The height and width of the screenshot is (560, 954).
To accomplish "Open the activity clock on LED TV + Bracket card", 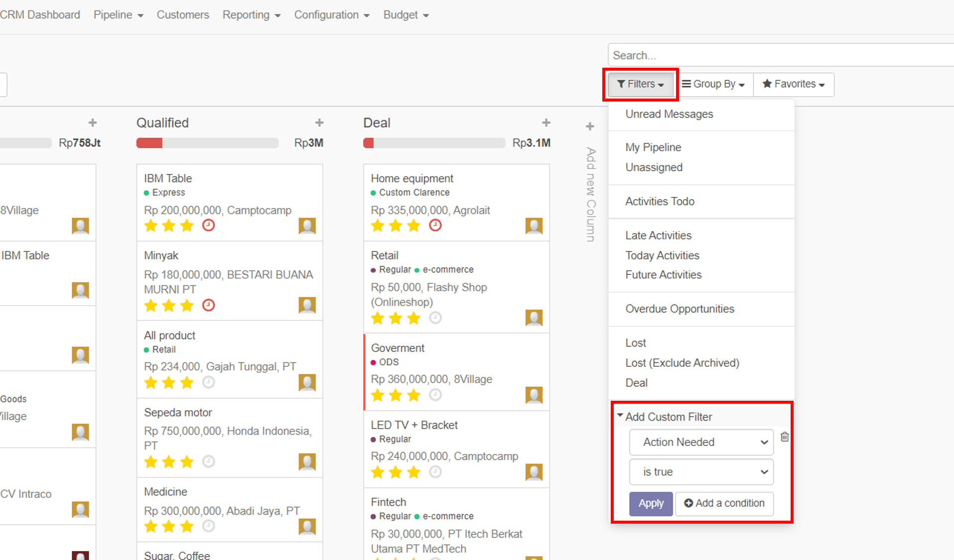I will pos(435,472).
